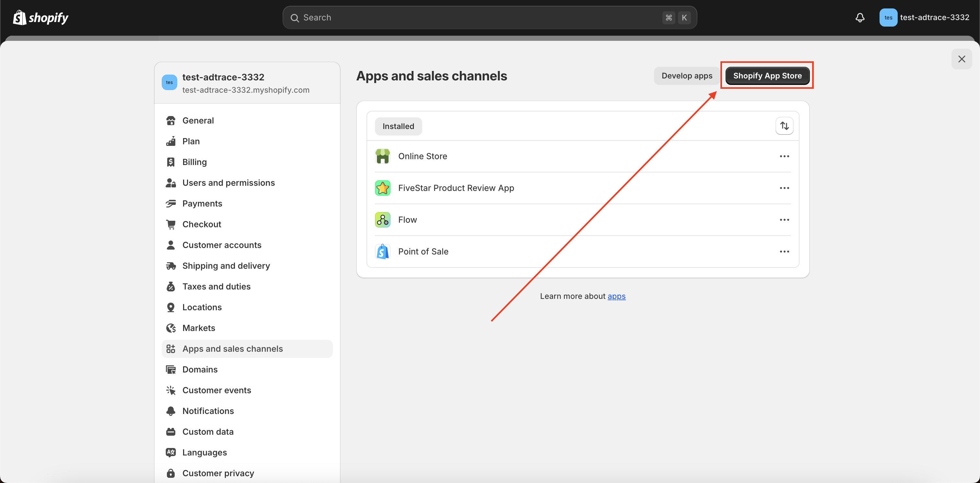
Task: Click the Shipping and delivery truck icon
Action: click(171, 266)
